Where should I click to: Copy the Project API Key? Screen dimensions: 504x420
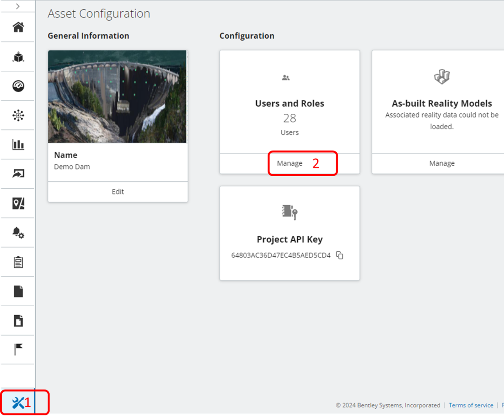[x=340, y=255]
